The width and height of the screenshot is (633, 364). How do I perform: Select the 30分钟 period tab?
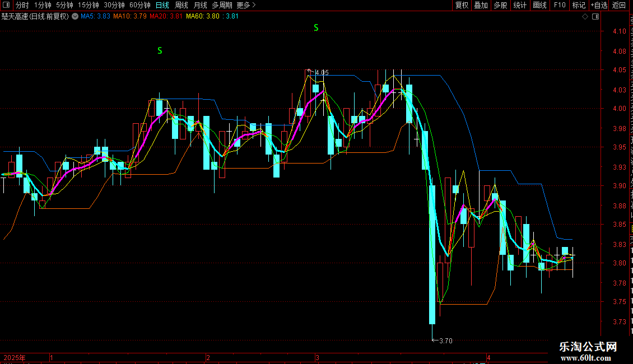tap(114, 5)
